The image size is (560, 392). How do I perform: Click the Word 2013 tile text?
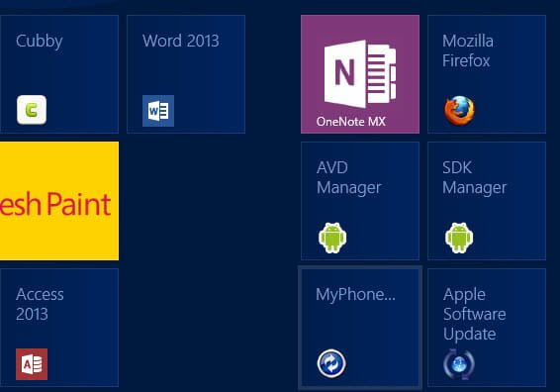click(x=181, y=41)
